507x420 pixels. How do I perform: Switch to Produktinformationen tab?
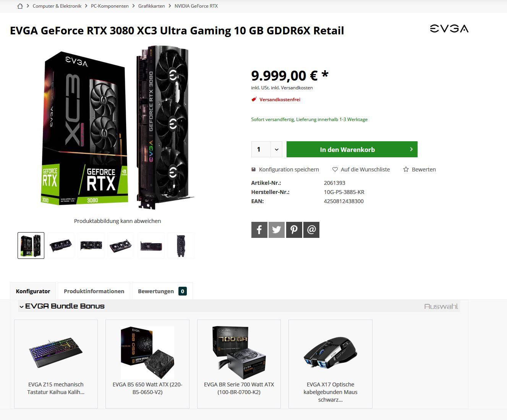pos(94,291)
